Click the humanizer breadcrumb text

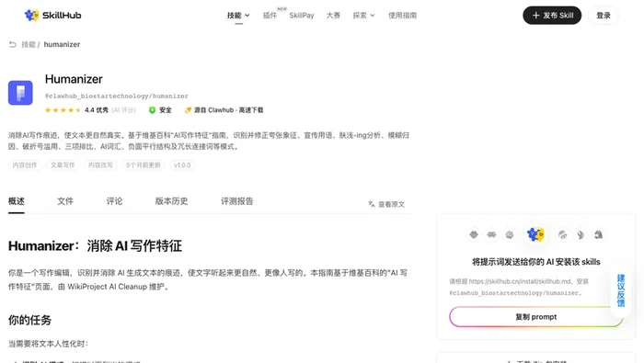click(62, 44)
